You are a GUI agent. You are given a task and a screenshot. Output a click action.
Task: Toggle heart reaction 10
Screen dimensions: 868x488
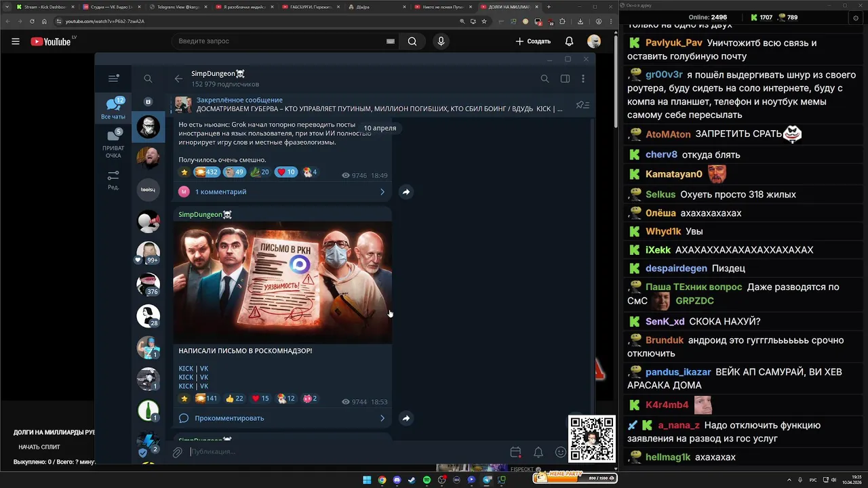pyautogui.click(x=286, y=172)
